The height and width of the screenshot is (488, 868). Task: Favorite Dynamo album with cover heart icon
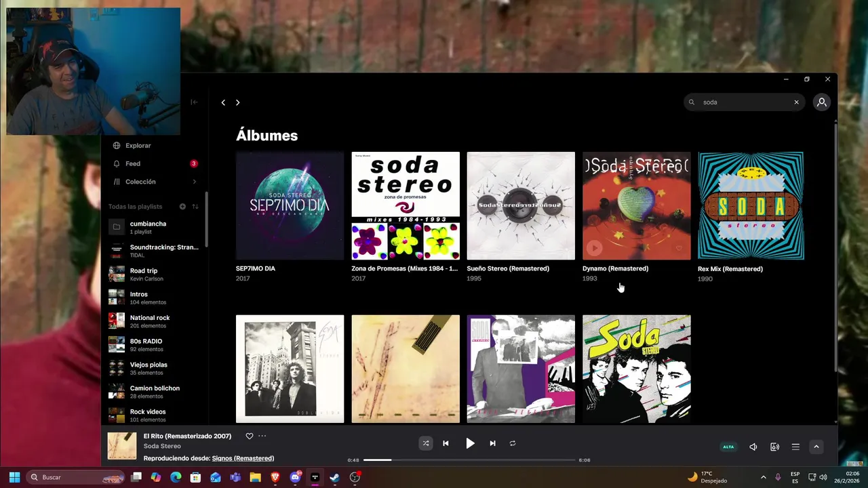coord(679,248)
